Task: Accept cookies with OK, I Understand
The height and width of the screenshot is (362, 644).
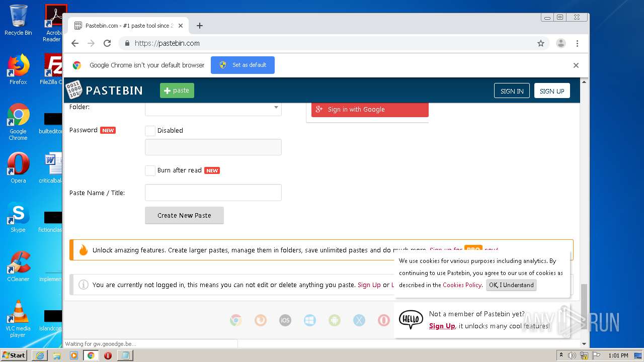Action: click(x=511, y=285)
